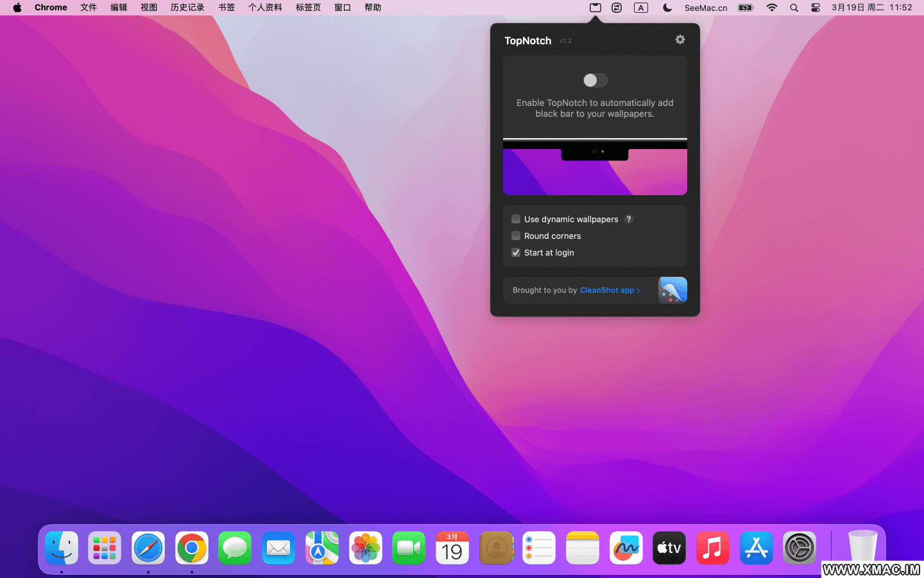This screenshot has width=924, height=578.
Task: Check Use dynamic wallpapers
Action: pyautogui.click(x=516, y=219)
